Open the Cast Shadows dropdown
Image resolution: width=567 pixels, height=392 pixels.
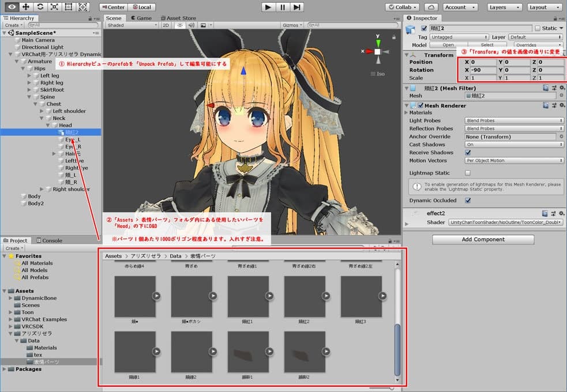514,145
